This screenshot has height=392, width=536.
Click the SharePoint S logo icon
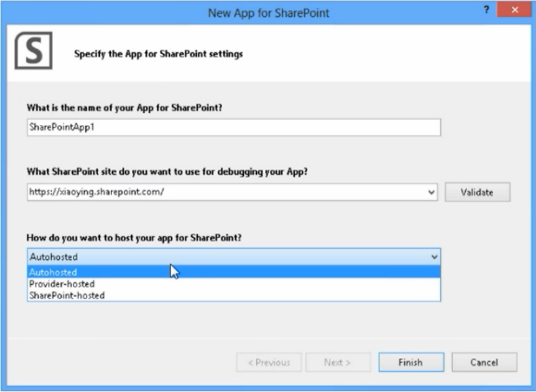point(34,50)
